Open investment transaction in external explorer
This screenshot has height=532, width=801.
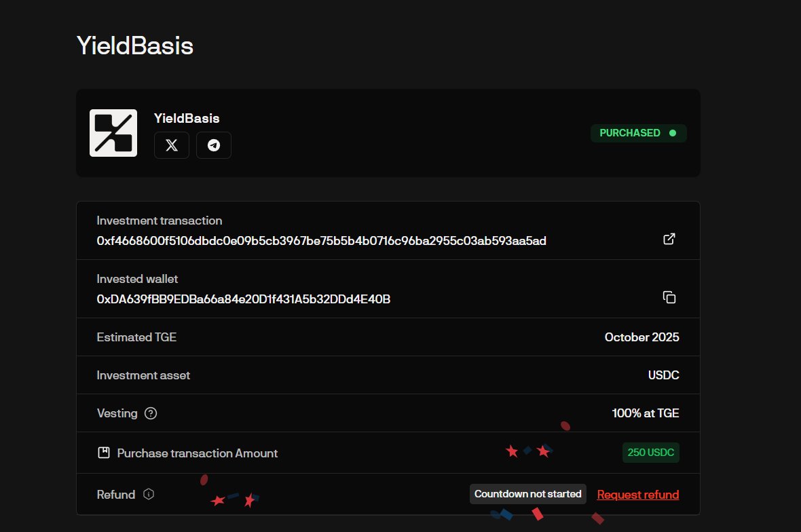(669, 239)
